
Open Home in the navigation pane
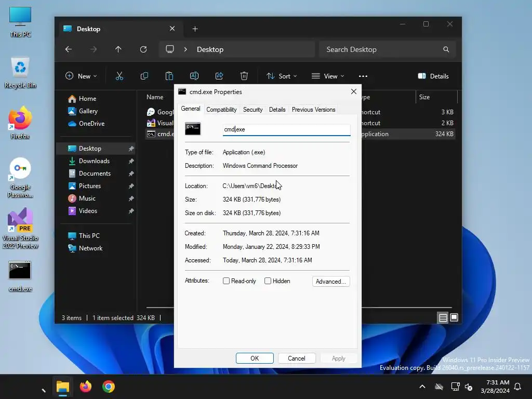[82, 98]
